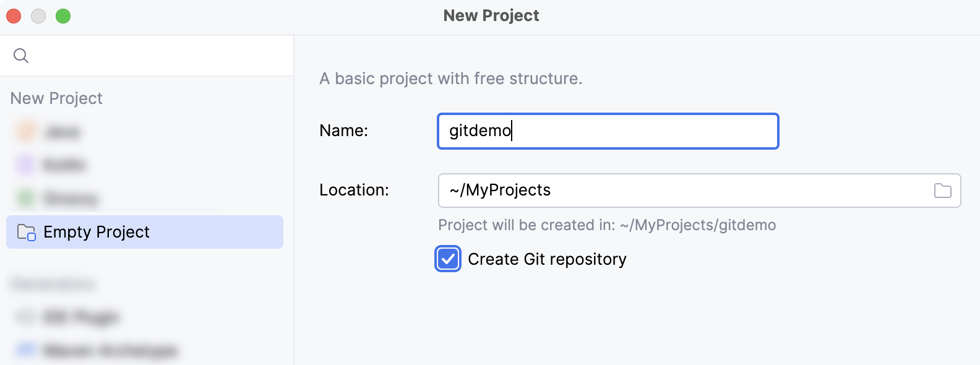Click the Empty Project folder icon

(x=25, y=232)
